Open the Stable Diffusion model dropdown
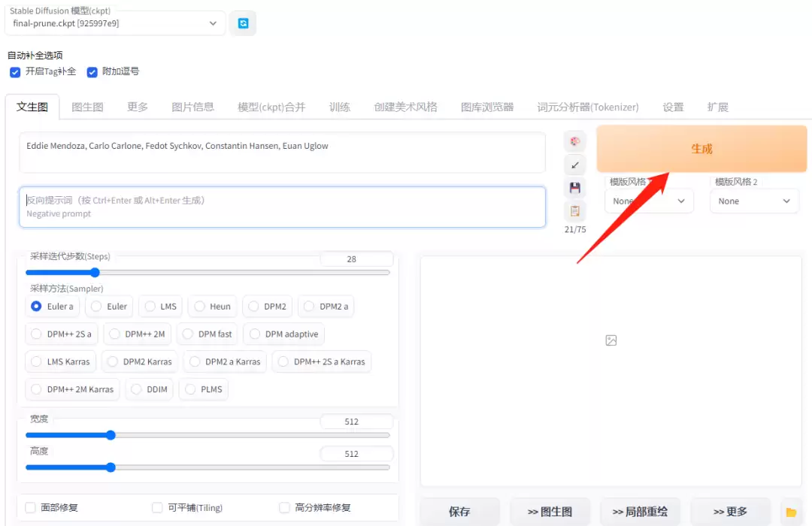 click(115, 23)
